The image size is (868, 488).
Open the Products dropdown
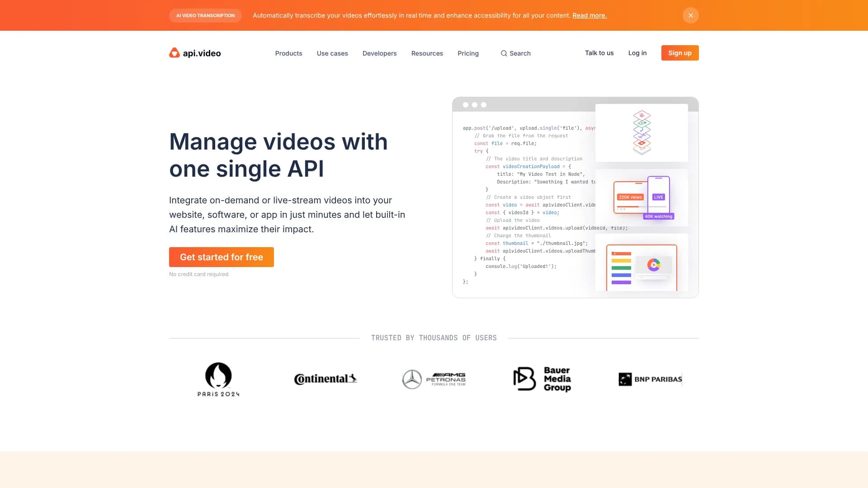pos(288,53)
